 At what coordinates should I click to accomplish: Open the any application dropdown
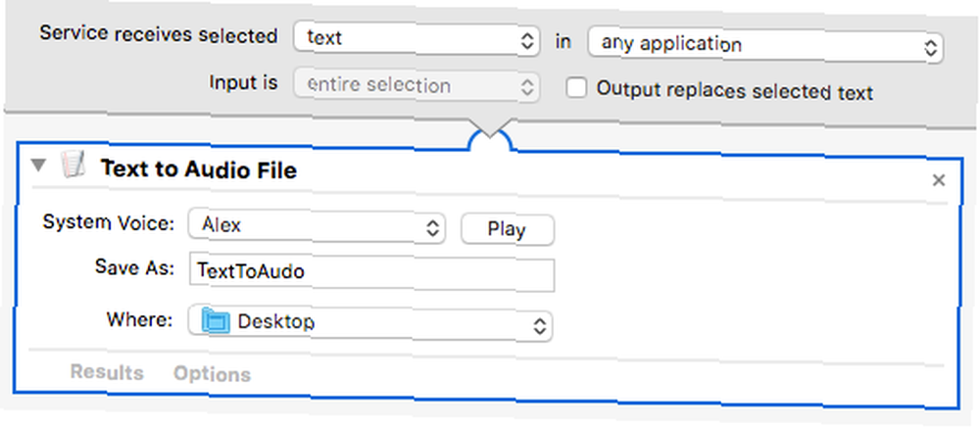tap(765, 46)
